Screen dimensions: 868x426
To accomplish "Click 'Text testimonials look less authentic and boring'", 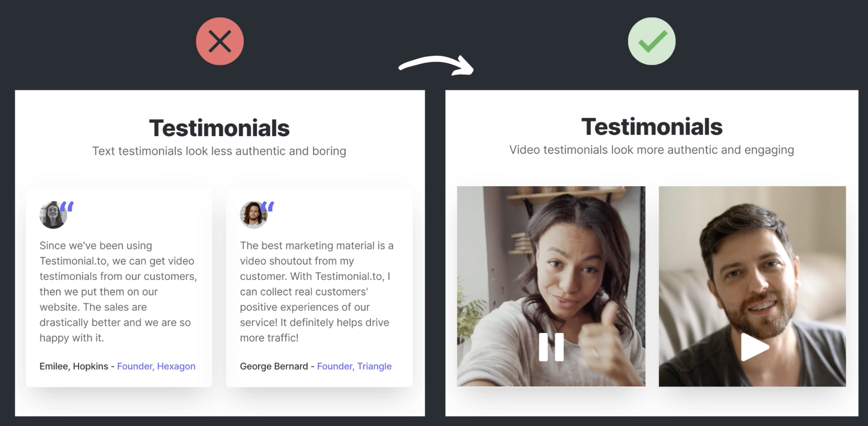I will pyautogui.click(x=219, y=151).
